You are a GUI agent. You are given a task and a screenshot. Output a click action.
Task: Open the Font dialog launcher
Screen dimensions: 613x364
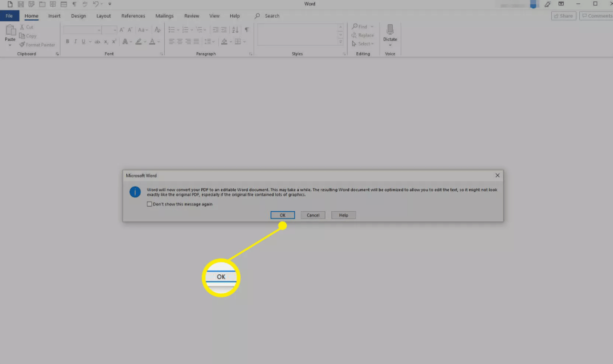point(161,54)
